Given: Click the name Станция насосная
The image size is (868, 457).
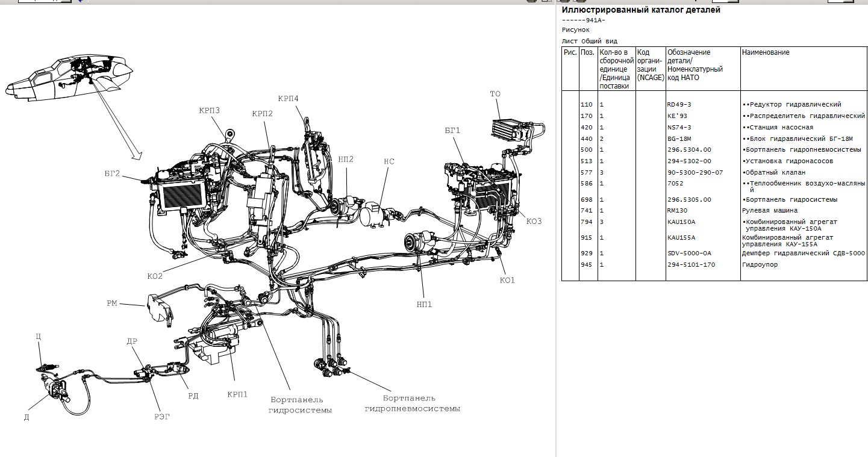Looking at the screenshot, I should coord(781,127).
